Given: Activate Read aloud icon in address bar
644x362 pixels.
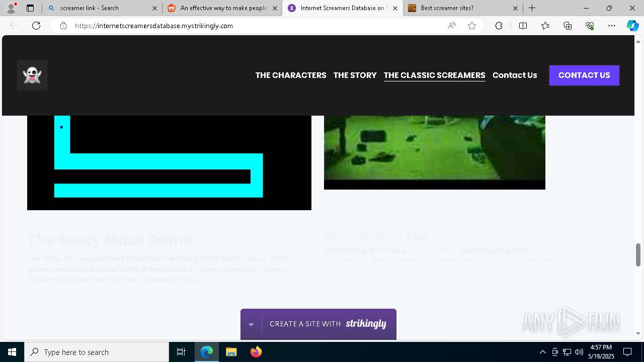Looking at the screenshot, I should (x=452, y=26).
